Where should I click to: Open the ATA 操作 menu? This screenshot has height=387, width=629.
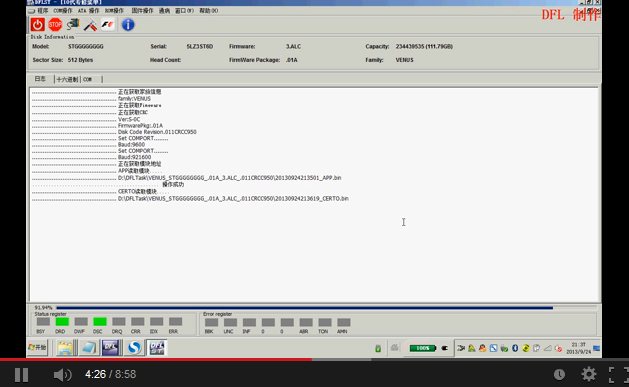[x=89, y=11]
